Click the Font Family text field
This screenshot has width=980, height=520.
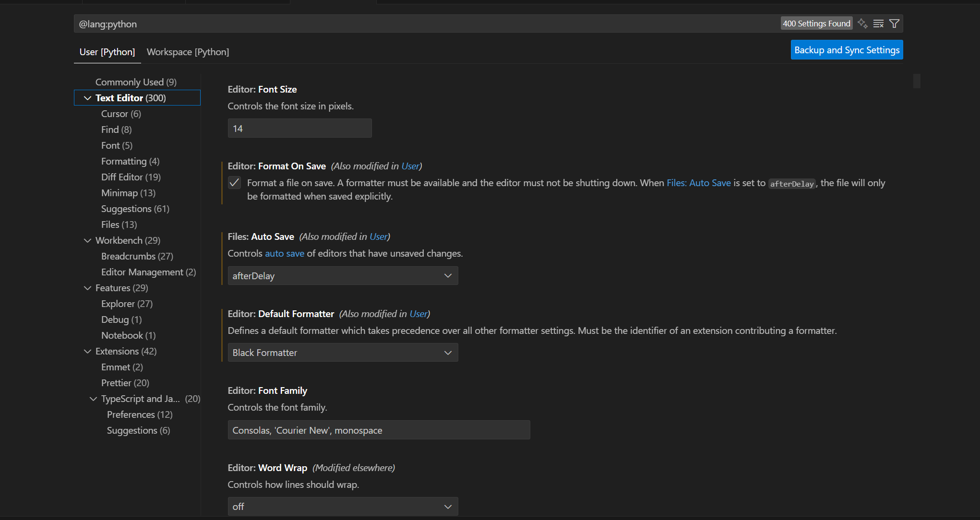[379, 430]
